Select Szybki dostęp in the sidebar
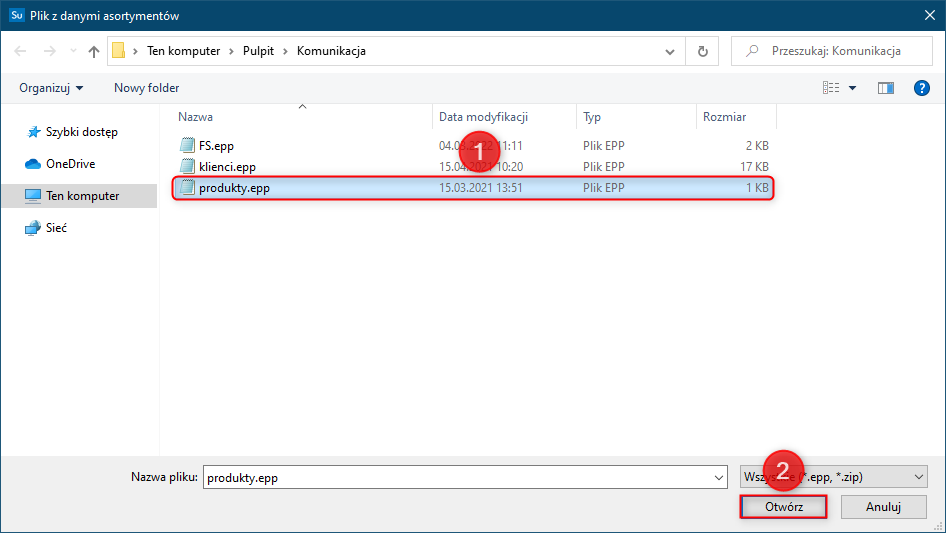This screenshot has height=533, width=946. 81,131
